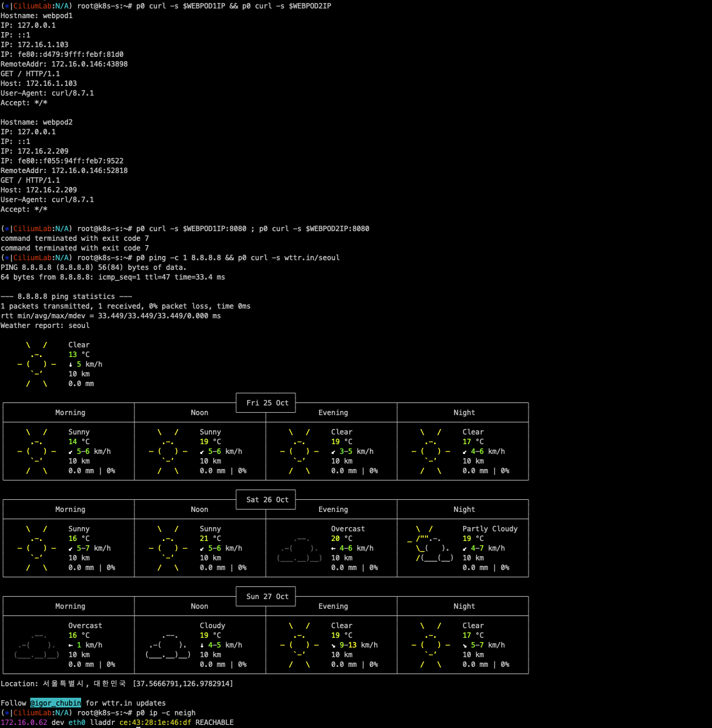712x728 pixels.
Task: Click the 'Fri 25 Oct' date header
Action: click(268, 403)
